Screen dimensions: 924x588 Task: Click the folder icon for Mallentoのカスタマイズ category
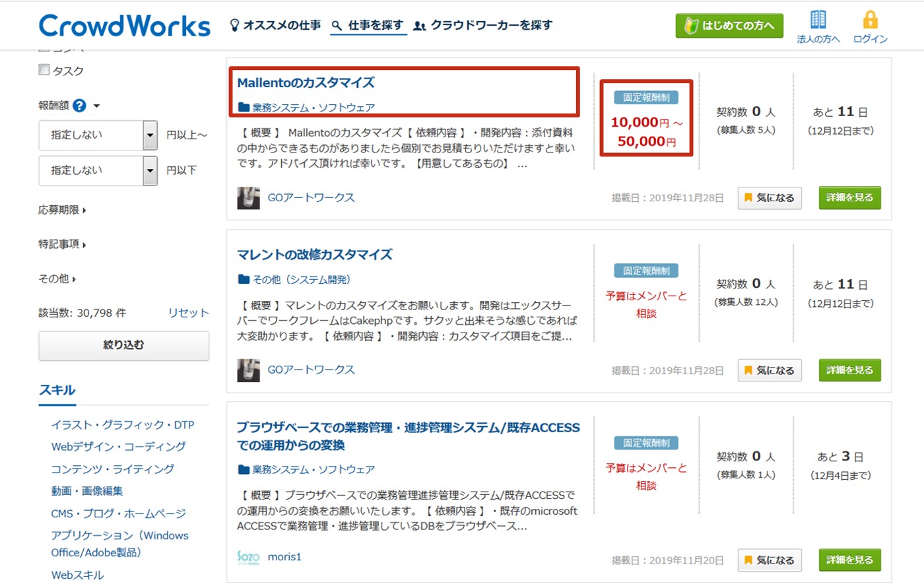[244, 108]
